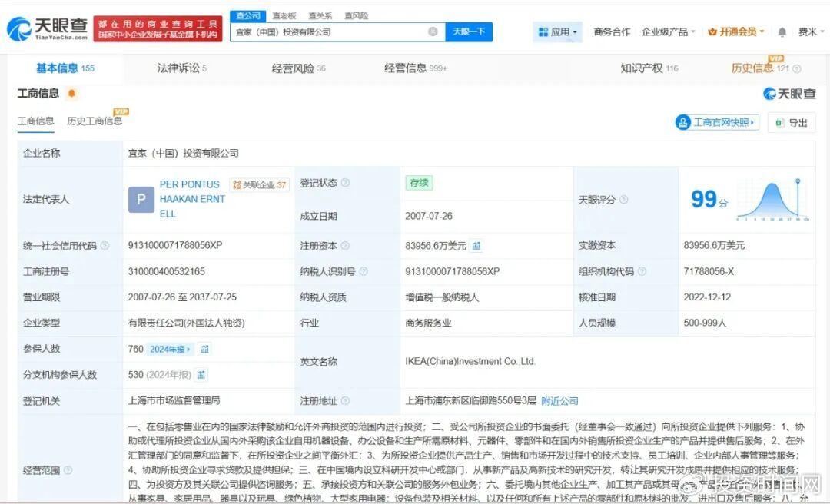Viewport: 830px width, 504px height.
Task: Click the notification bell icon
Action: click(x=782, y=32)
